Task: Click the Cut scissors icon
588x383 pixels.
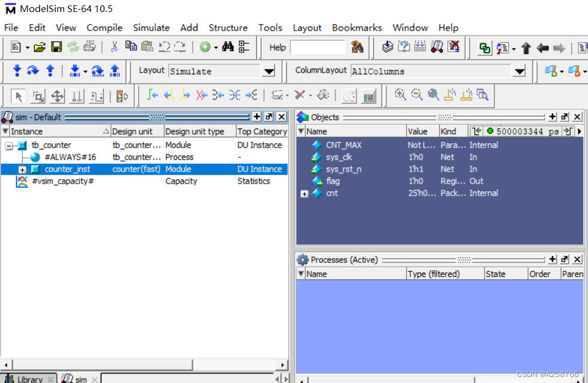Action: (x=115, y=47)
